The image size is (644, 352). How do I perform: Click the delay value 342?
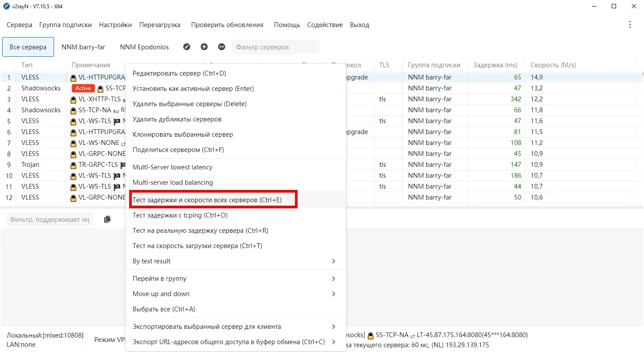pyautogui.click(x=516, y=99)
